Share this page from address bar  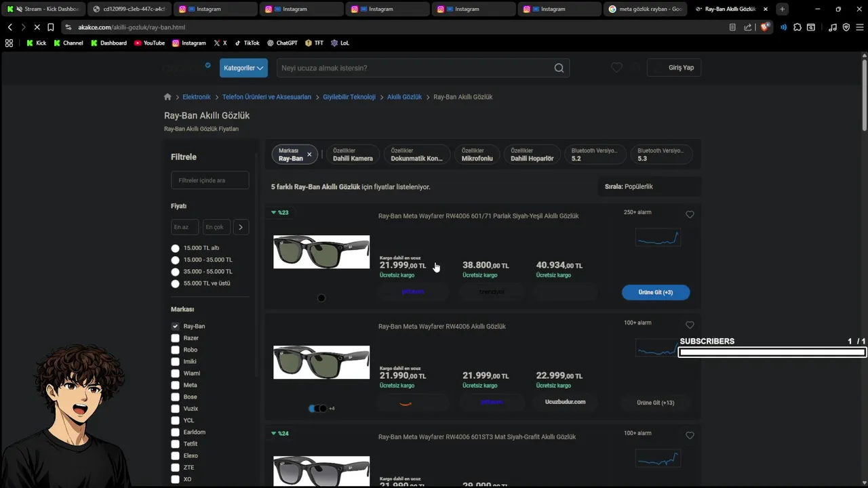pyautogui.click(x=748, y=27)
